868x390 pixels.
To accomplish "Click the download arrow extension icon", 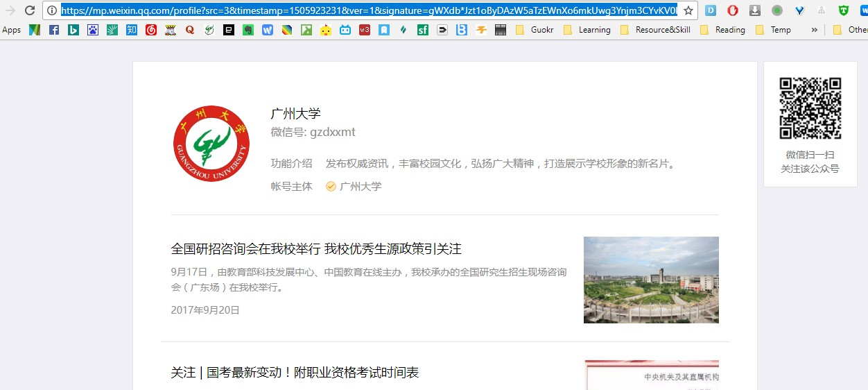I will pos(755,10).
